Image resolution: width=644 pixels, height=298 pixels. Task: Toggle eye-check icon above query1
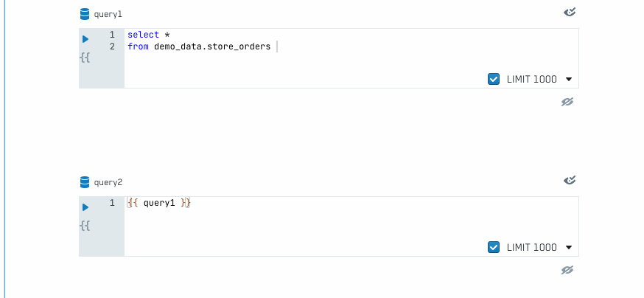(570, 13)
